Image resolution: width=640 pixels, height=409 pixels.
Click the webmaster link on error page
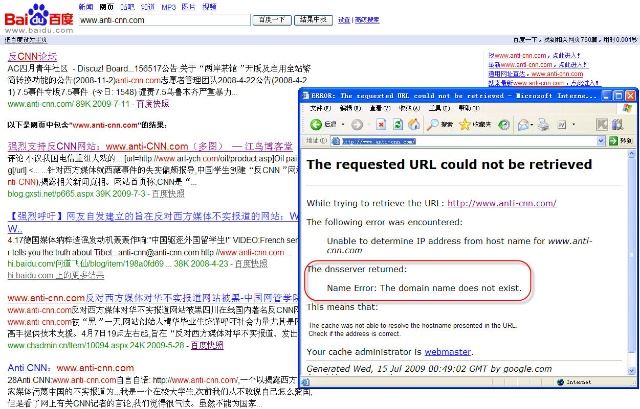click(448, 351)
